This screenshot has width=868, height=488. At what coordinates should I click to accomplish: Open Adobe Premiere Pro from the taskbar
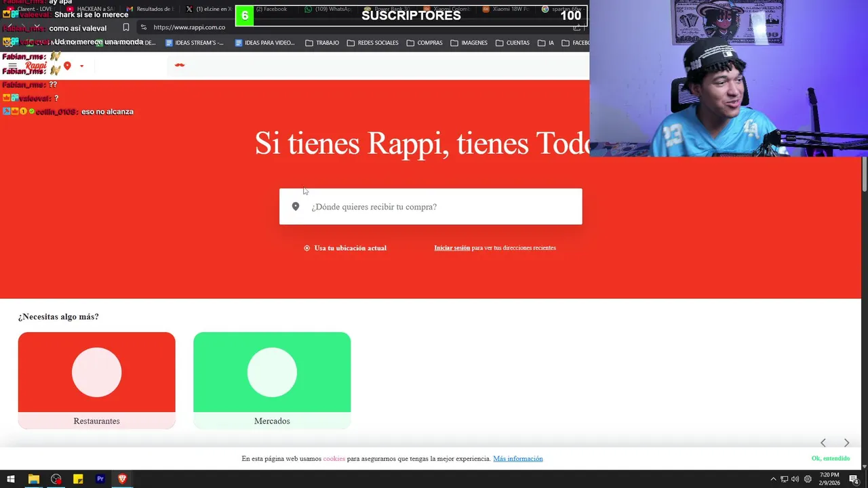100,479
